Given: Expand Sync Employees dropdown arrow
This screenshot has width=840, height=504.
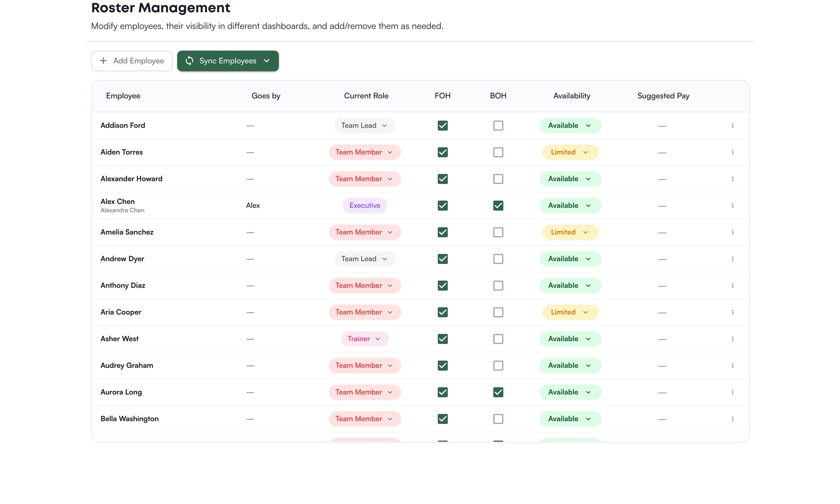Looking at the screenshot, I should 267,61.
